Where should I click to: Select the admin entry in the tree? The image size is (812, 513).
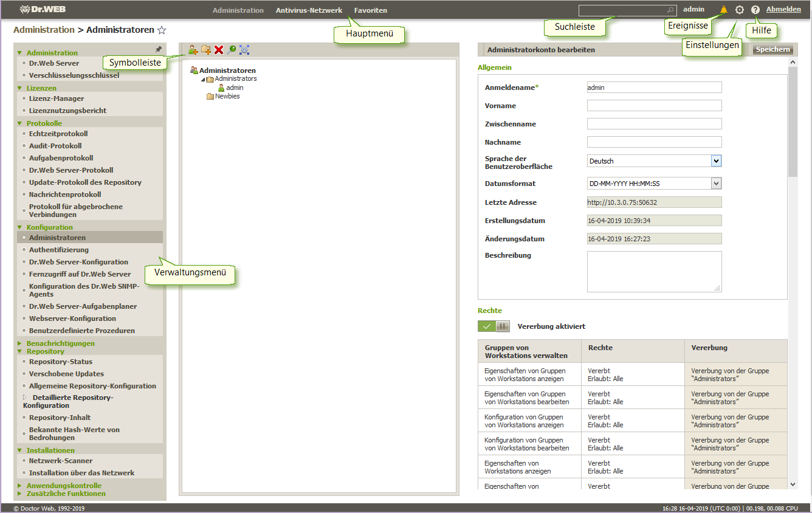235,88
